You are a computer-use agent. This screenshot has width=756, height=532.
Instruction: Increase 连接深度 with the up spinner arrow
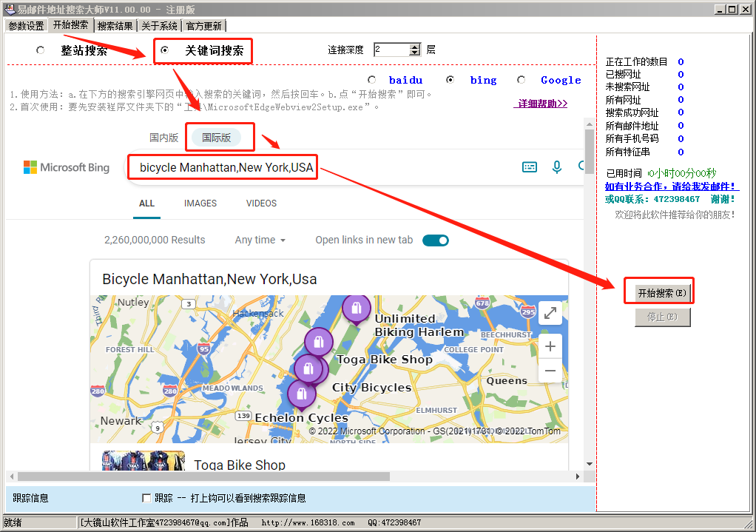415,47
